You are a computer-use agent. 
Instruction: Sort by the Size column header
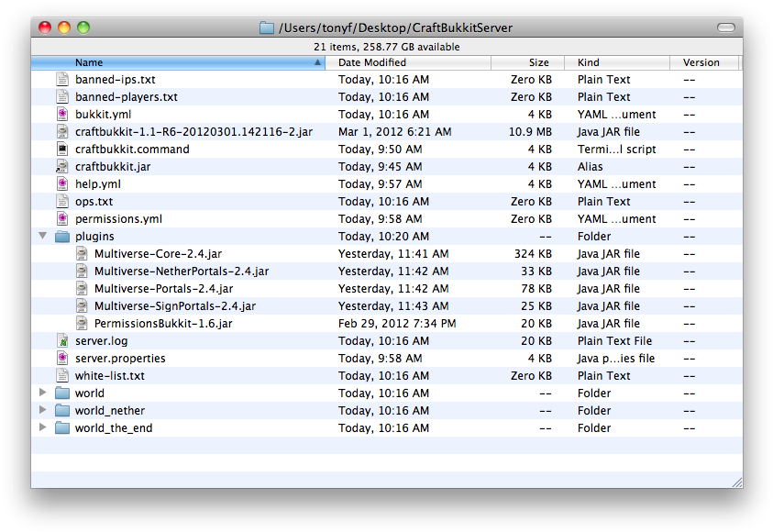click(x=528, y=62)
